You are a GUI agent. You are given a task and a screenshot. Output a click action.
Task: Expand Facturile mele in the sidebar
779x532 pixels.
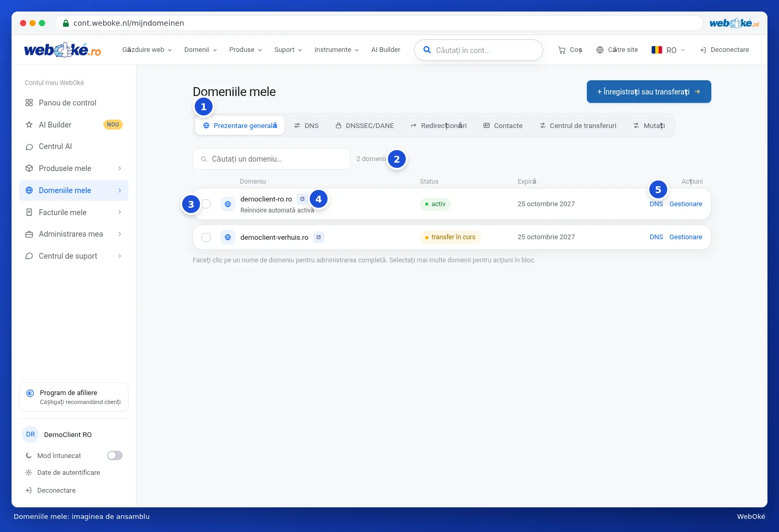coord(73,212)
